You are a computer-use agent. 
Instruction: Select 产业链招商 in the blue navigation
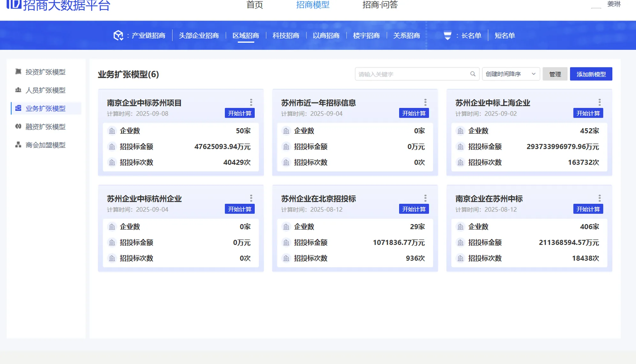[x=148, y=35]
